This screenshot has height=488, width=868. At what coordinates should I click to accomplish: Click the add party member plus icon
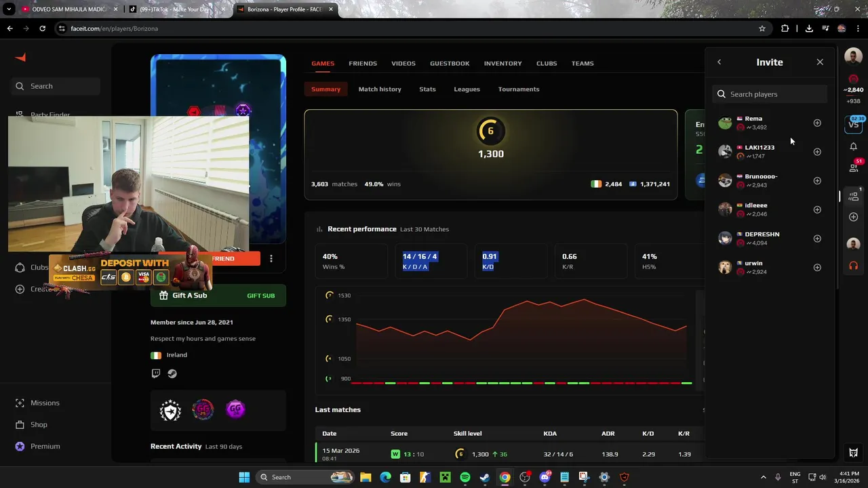point(854,217)
